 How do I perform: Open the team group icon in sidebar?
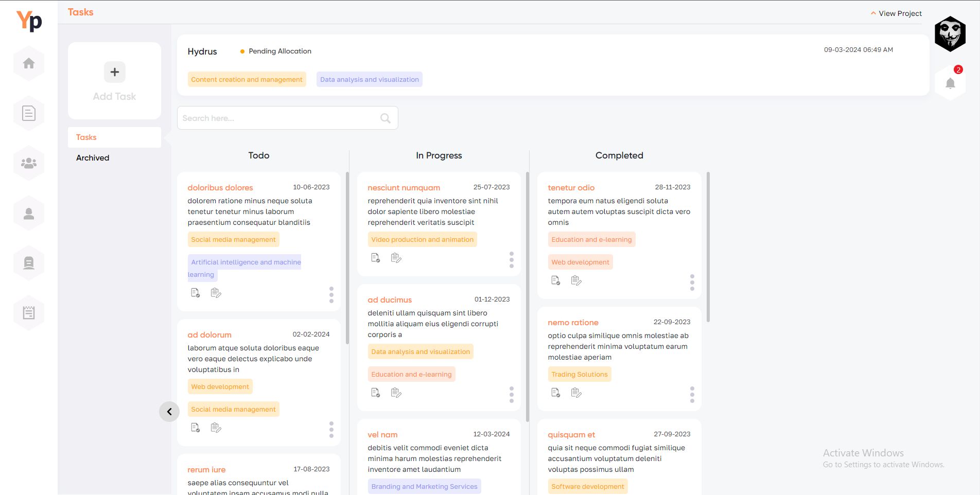click(29, 163)
